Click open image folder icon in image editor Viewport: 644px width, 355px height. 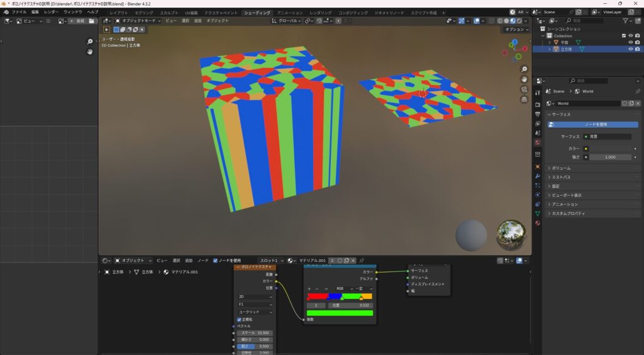91,21
